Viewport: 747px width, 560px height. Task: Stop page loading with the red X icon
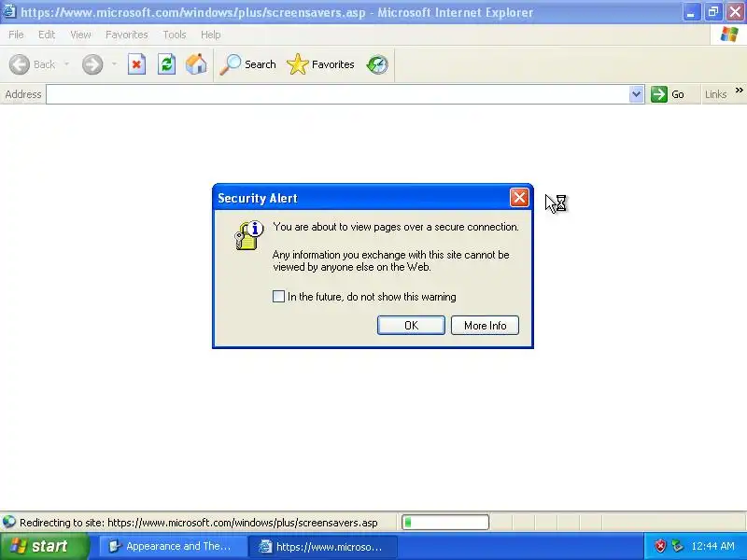(x=136, y=64)
